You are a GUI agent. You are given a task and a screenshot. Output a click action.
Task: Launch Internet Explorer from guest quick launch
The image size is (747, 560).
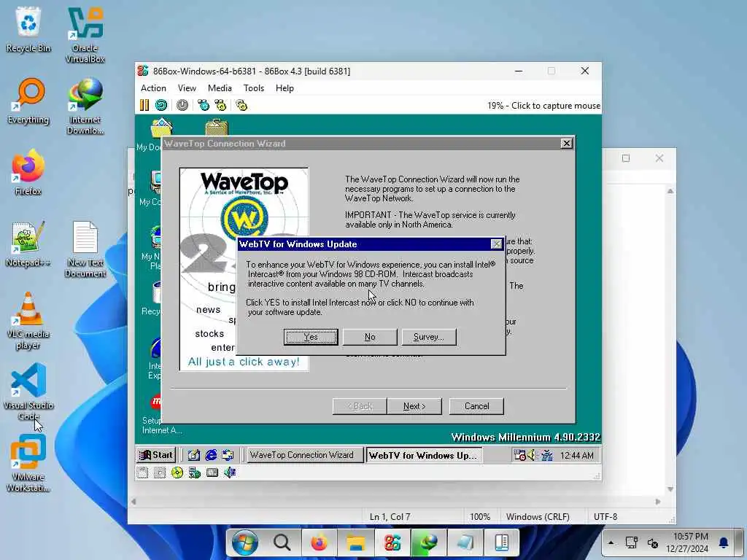pos(211,455)
